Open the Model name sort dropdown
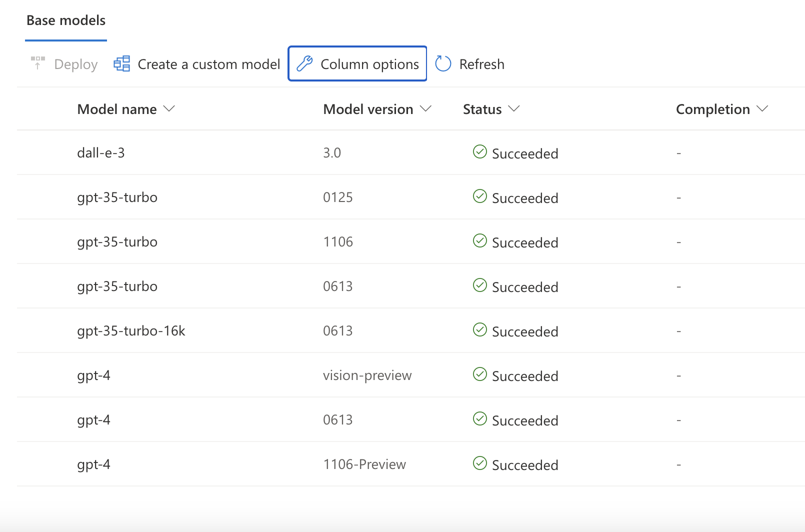The height and width of the screenshot is (532, 805). 169,108
